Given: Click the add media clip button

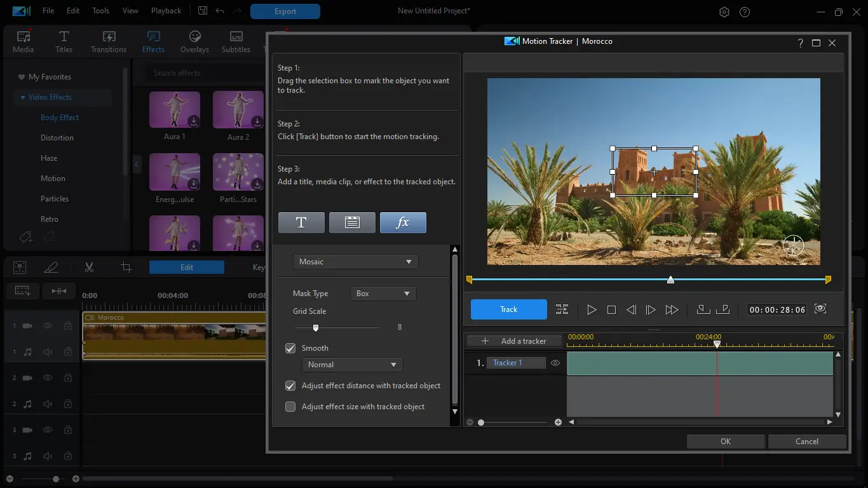Looking at the screenshot, I should [352, 222].
